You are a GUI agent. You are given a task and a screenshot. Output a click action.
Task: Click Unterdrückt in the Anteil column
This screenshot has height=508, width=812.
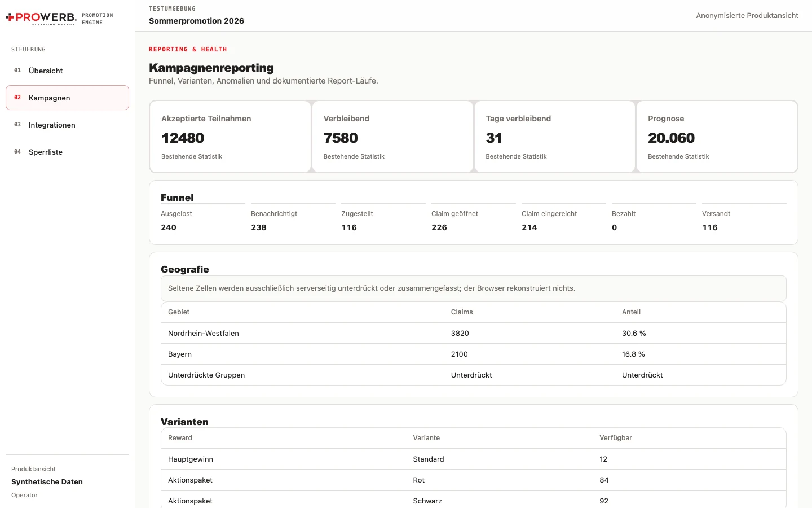point(642,375)
